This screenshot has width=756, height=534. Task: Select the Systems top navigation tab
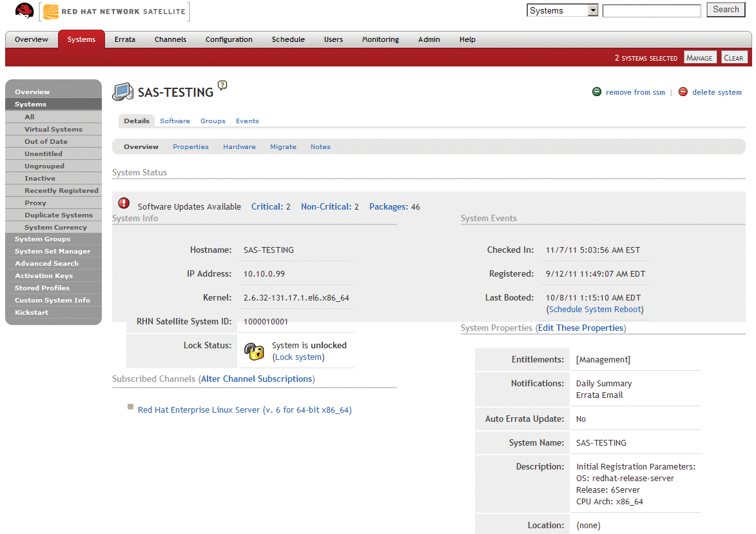point(81,39)
